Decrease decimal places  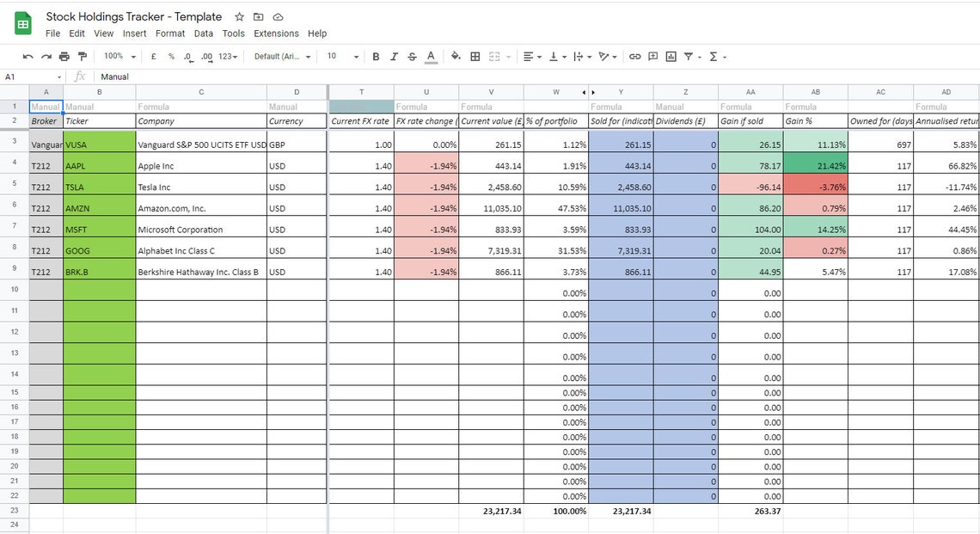(187, 56)
